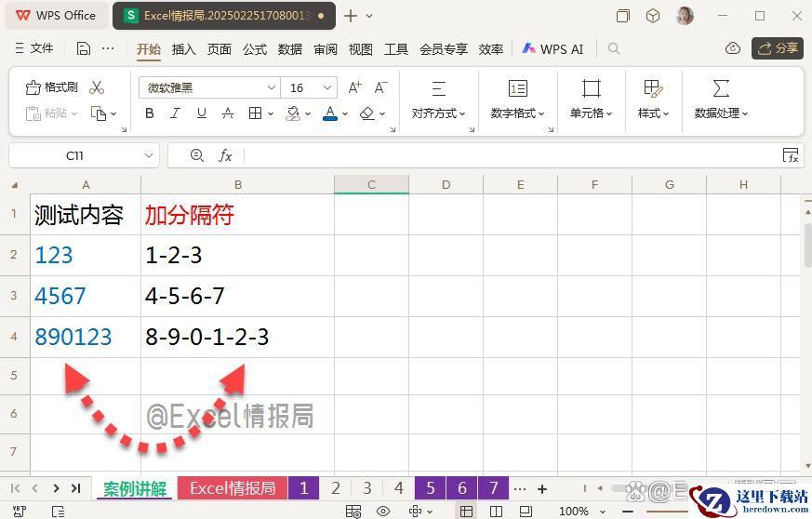The image size is (812, 519).
Task: Open the 100% zoom level dropdown
Action: [580, 512]
